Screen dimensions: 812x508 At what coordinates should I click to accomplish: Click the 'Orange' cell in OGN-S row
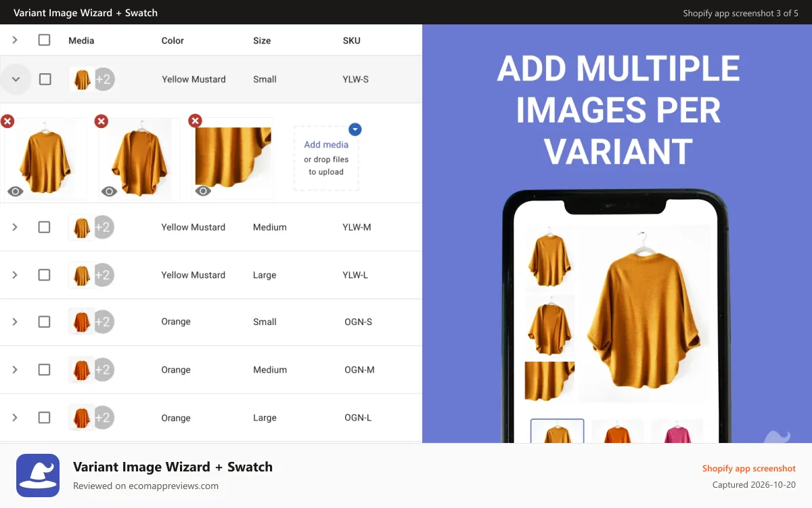tap(176, 322)
